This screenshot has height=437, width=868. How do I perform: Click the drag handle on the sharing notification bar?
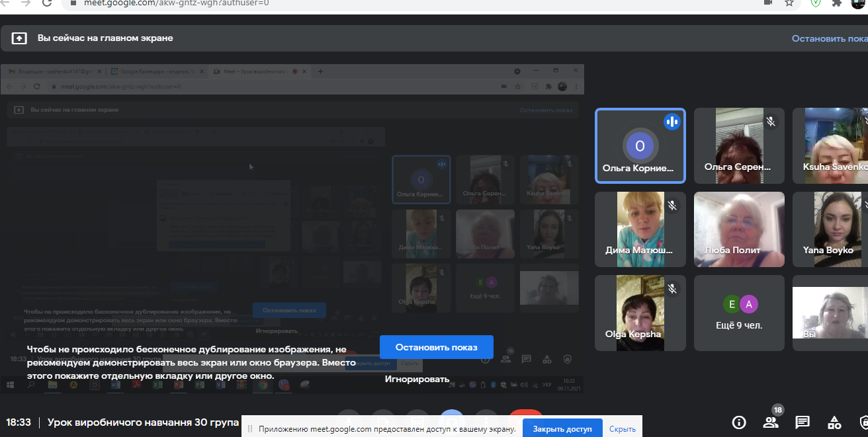(x=250, y=429)
